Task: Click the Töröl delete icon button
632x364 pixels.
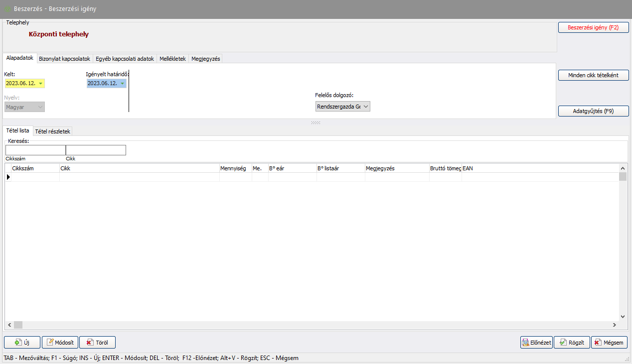Action: [x=97, y=342]
